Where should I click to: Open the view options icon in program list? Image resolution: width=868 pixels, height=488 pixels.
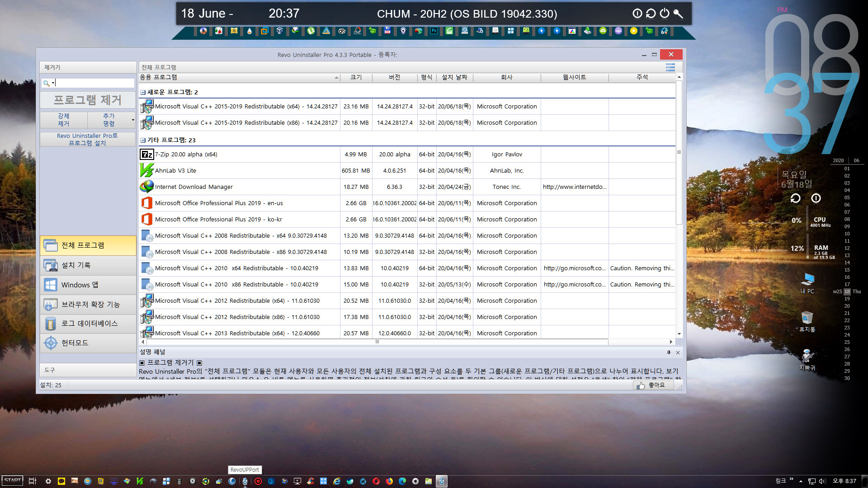[x=670, y=67]
